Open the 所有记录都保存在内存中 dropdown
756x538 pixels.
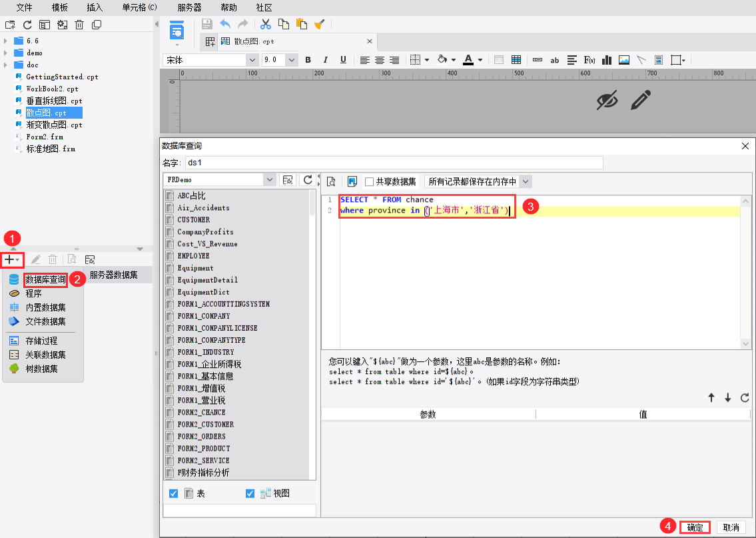click(x=526, y=181)
